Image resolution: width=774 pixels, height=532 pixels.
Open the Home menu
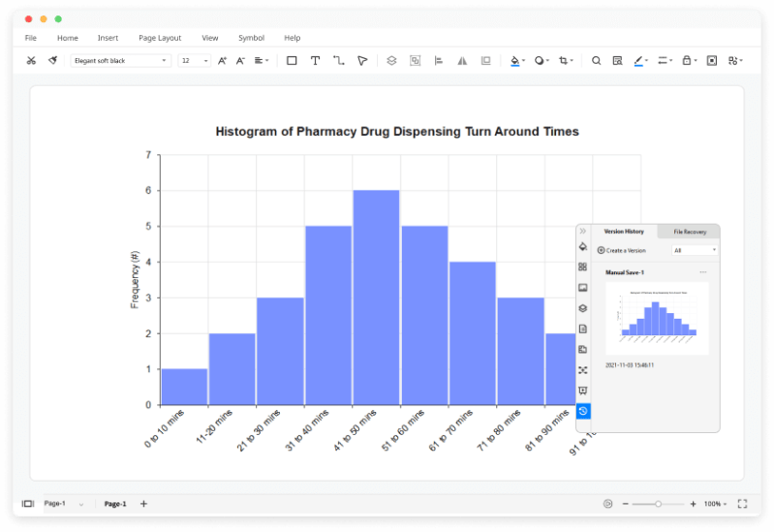tap(68, 38)
